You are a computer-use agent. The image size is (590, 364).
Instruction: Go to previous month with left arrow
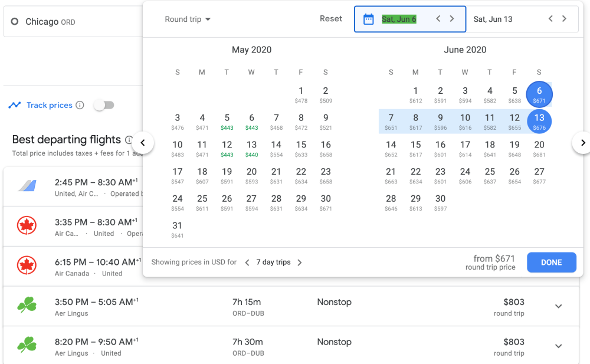(x=143, y=143)
